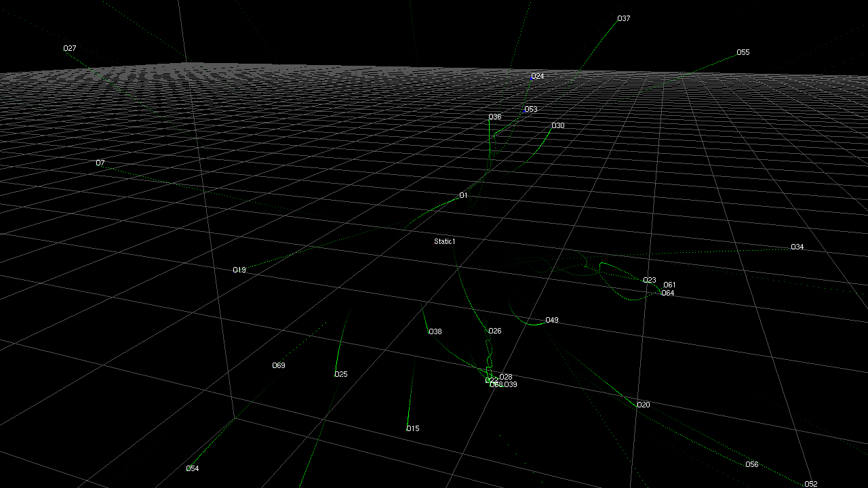868x488 pixels.
Task: Select the O27 track label
Action: click(70, 49)
